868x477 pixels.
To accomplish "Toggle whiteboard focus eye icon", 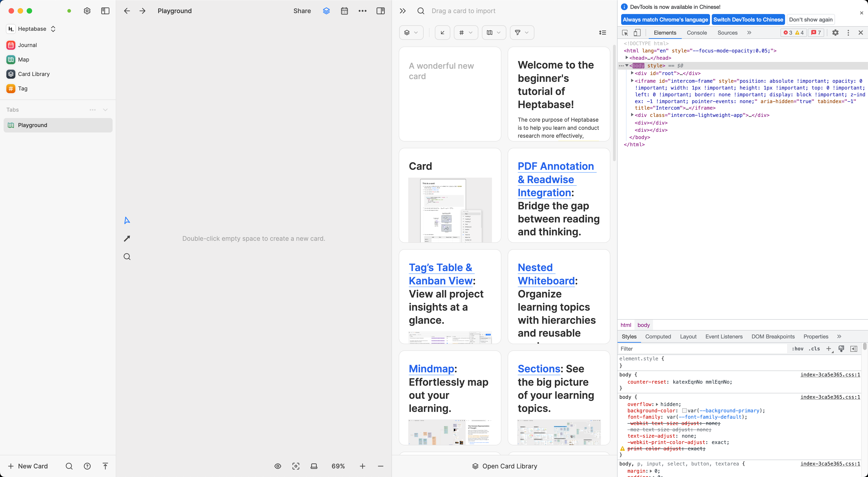I will [278, 466].
